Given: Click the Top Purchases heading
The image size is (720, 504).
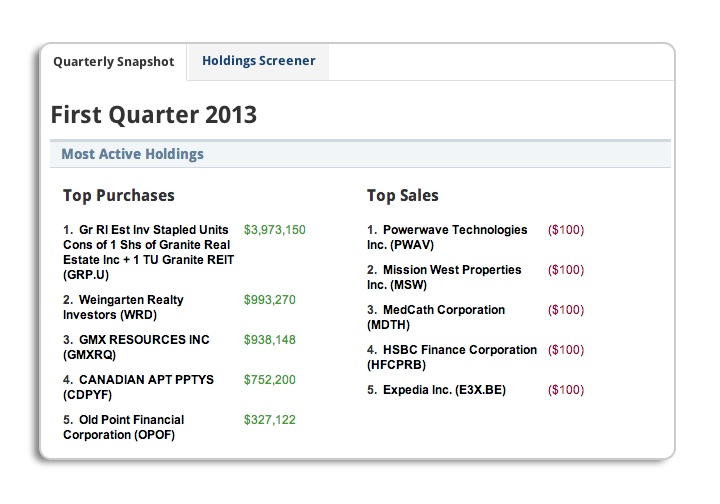Looking at the screenshot, I should click(x=119, y=196).
